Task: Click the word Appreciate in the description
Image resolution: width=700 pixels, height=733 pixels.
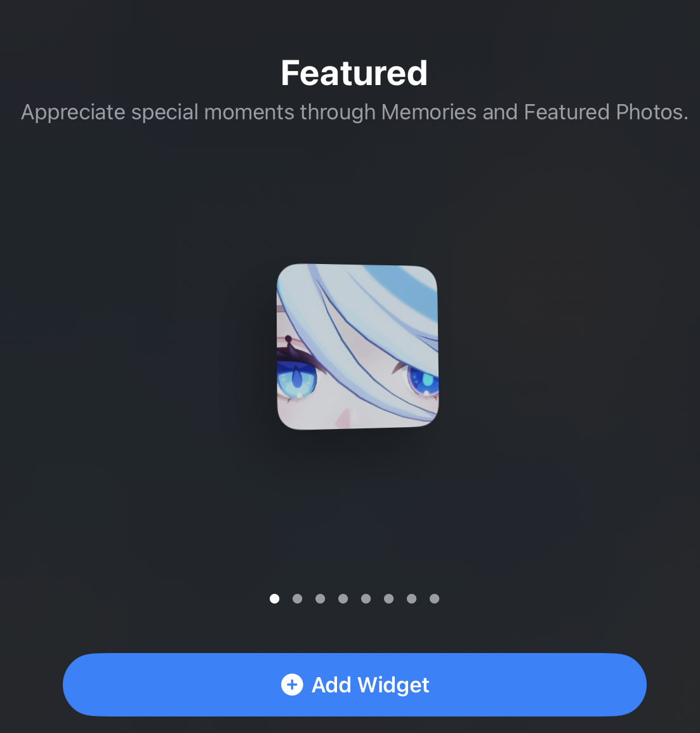Action: tap(73, 113)
